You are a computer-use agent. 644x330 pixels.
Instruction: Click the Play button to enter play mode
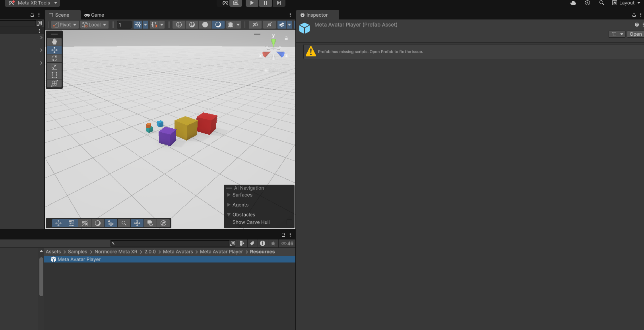[252, 3]
